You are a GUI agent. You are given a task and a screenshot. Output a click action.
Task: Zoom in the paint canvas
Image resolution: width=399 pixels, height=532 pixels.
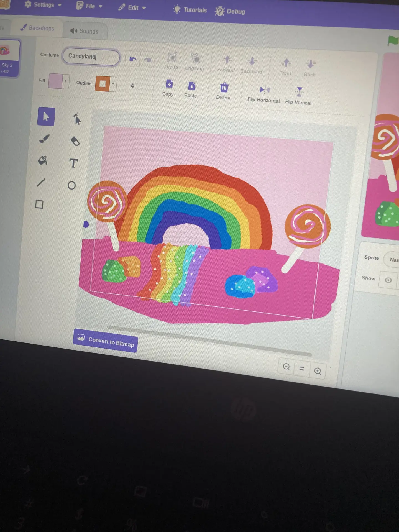pos(318,371)
